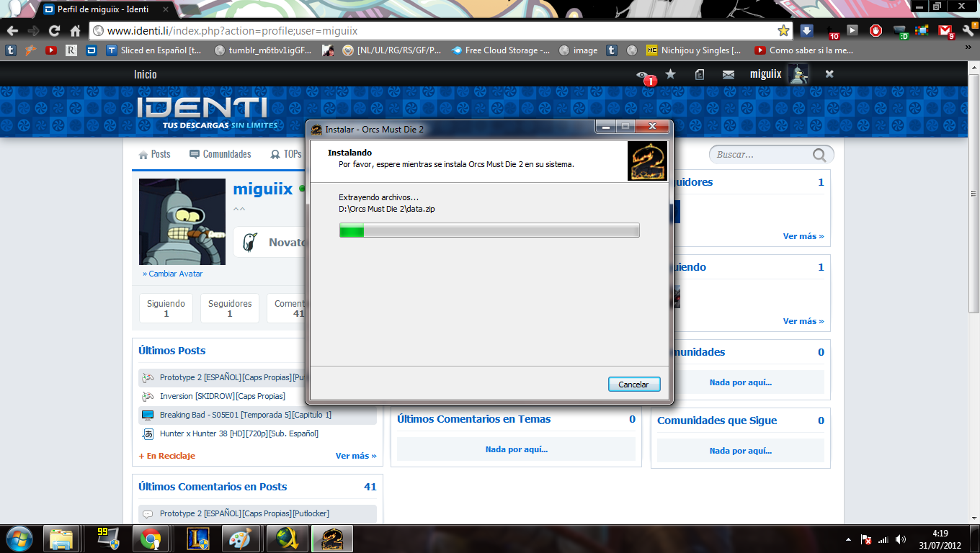This screenshot has height=553, width=980.
Task: Open the Paint palette taskbar icon
Action: tap(240, 539)
